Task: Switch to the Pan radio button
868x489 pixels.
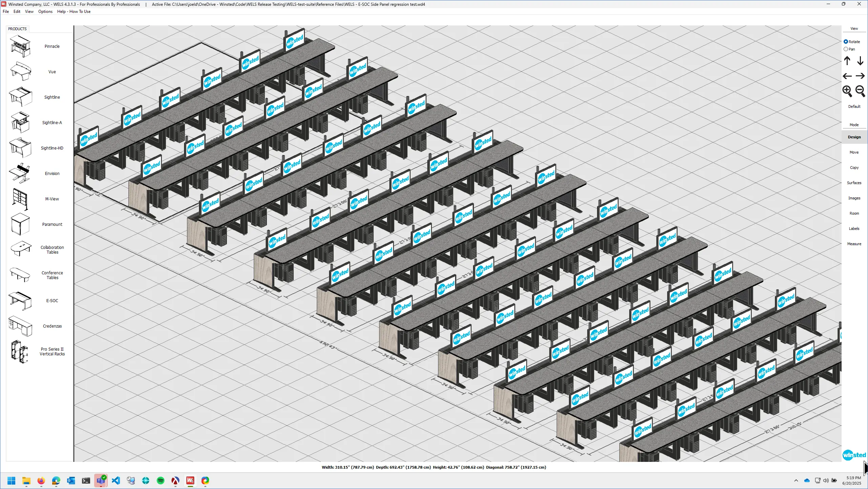Action: [846, 49]
